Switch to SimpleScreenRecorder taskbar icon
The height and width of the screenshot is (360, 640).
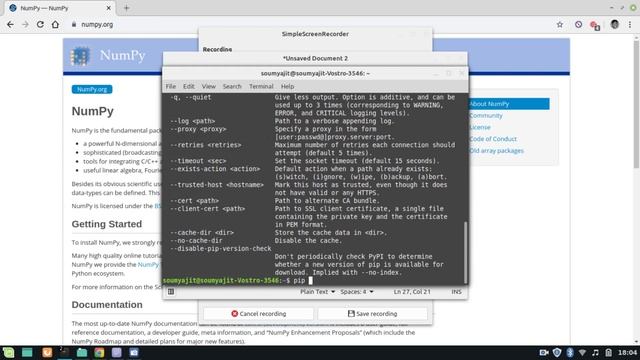point(134,353)
